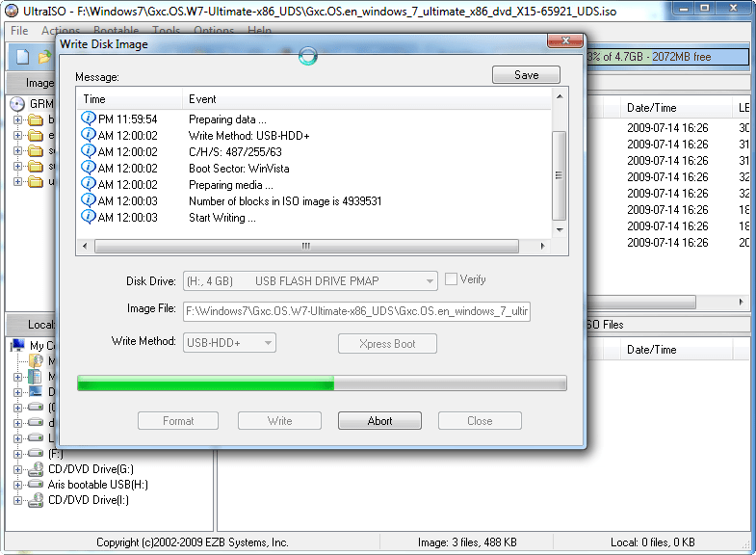The height and width of the screenshot is (555, 756).
Task: Open the File menu
Action: (x=19, y=31)
